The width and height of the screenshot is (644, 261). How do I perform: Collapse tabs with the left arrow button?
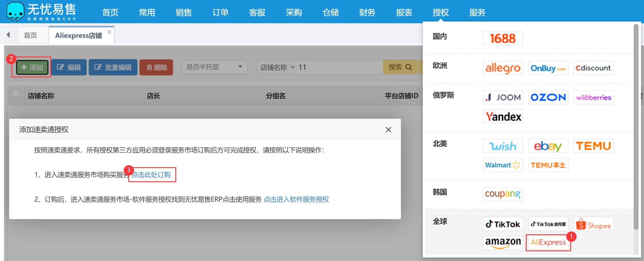pyautogui.click(x=8, y=35)
